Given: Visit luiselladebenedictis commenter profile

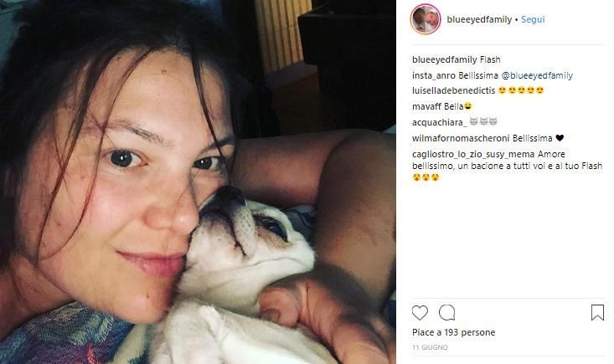Looking at the screenshot, I should 453,90.
